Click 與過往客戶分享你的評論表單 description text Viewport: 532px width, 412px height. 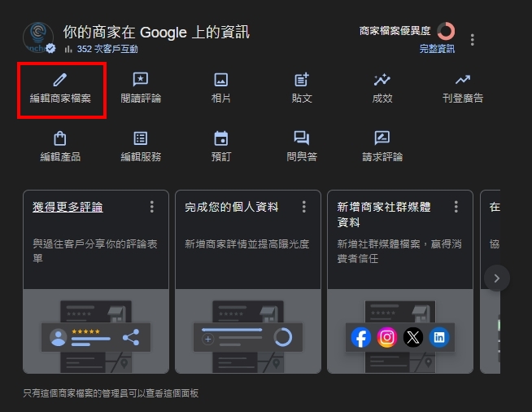pos(95,251)
